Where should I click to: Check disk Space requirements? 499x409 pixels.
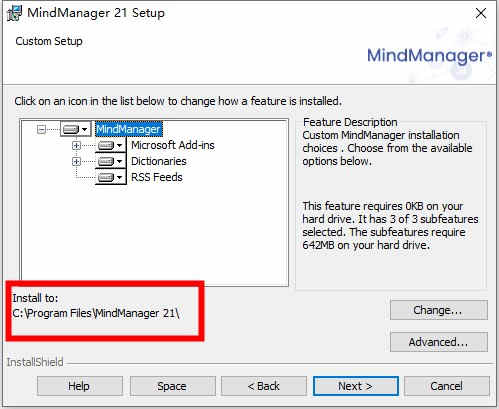point(172,386)
